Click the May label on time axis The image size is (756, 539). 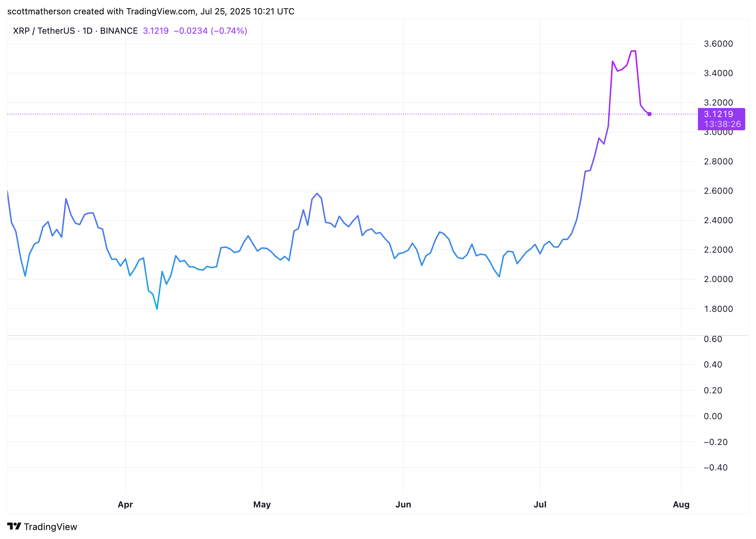point(262,504)
